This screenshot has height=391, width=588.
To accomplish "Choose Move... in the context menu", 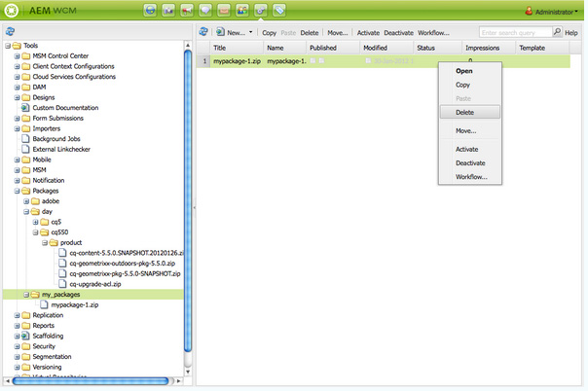I will pyautogui.click(x=470, y=130).
